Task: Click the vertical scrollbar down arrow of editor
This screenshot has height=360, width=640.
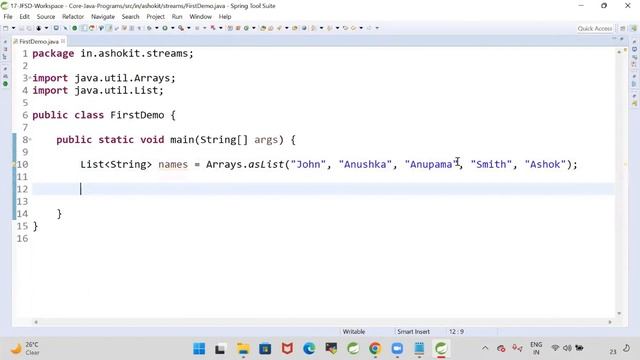Action: (619, 313)
